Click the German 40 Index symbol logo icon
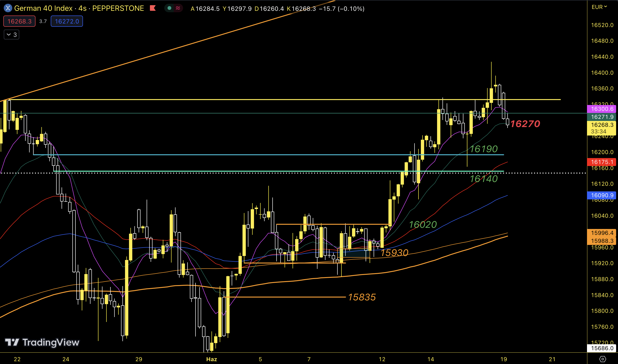 [x=8, y=8]
